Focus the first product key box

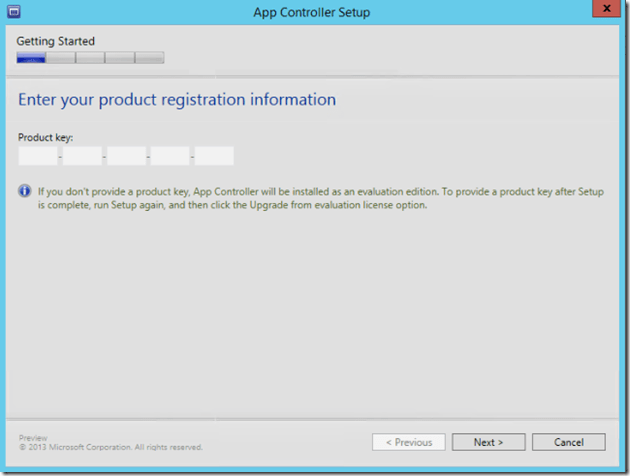tap(38, 156)
